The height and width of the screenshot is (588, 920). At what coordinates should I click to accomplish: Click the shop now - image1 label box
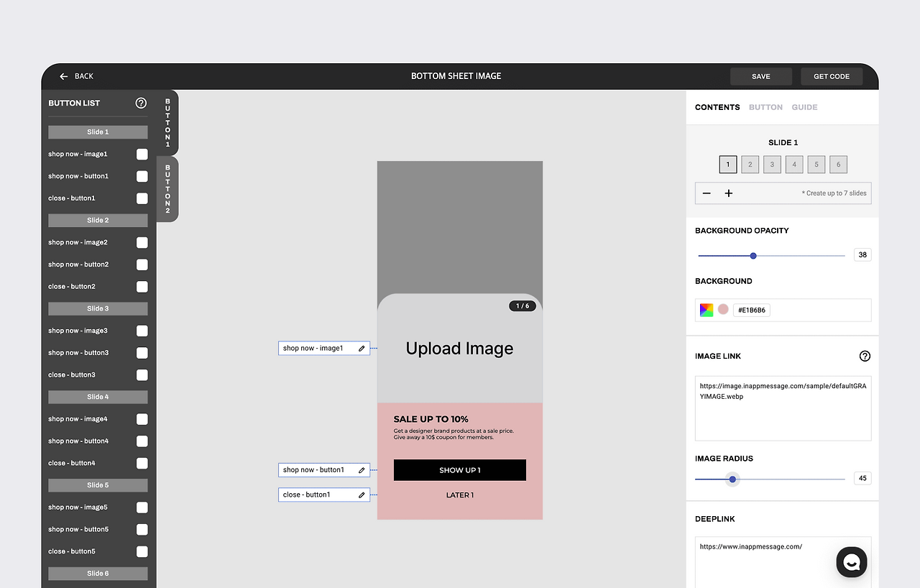click(x=324, y=349)
